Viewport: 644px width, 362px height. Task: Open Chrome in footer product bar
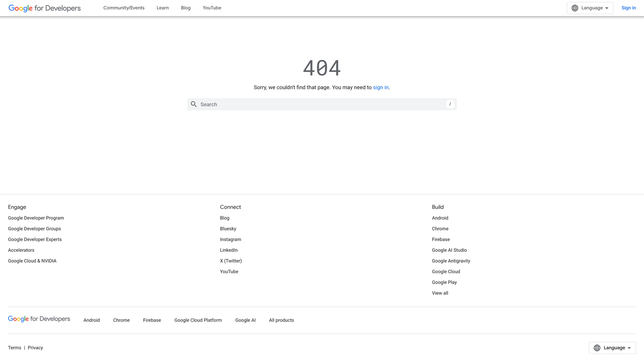tap(122, 321)
